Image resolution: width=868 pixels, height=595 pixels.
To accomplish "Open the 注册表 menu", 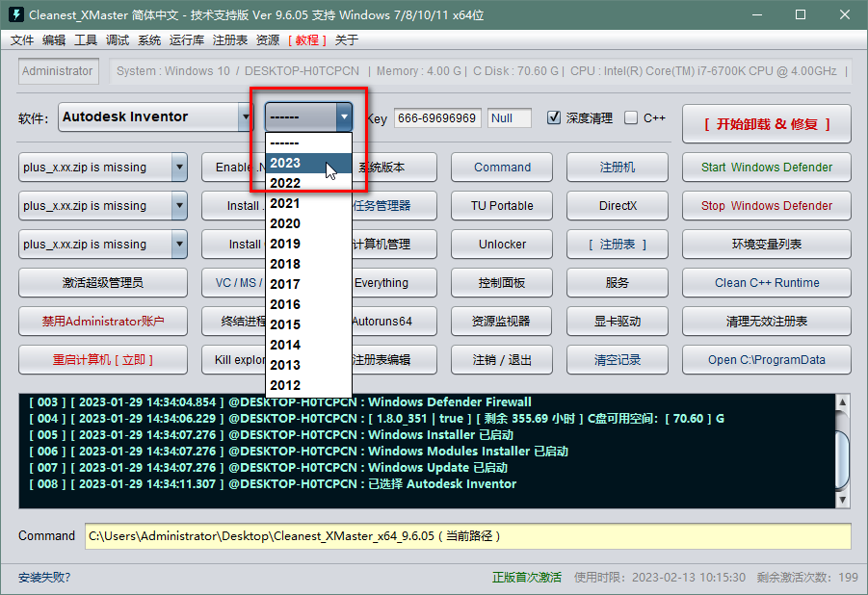I will pos(229,39).
